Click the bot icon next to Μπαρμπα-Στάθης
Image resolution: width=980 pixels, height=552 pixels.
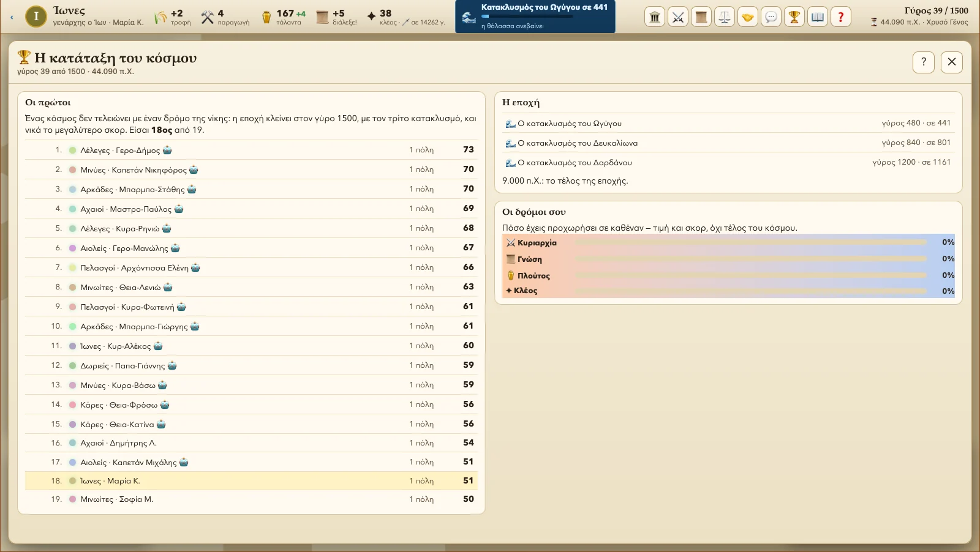[192, 189]
